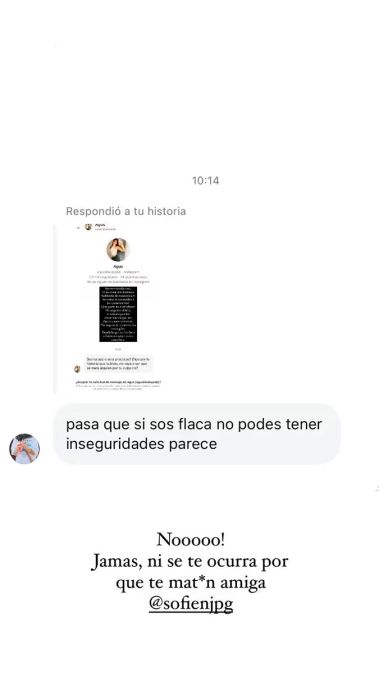
Task: Open the sender's profile picture beside the message
Action: tap(25, 449)
